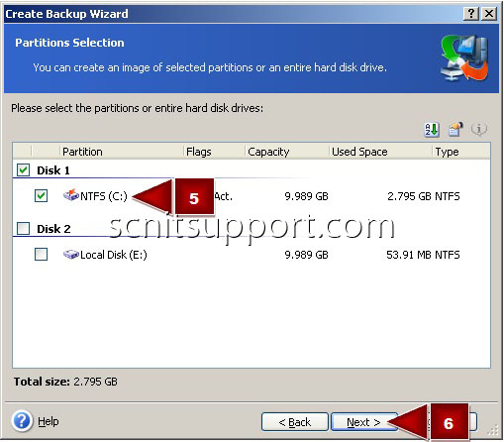This screenshot has width=504, height=442.
Task: Click the Local Disk (E:) drive icon
Action: tap(71, 255)
